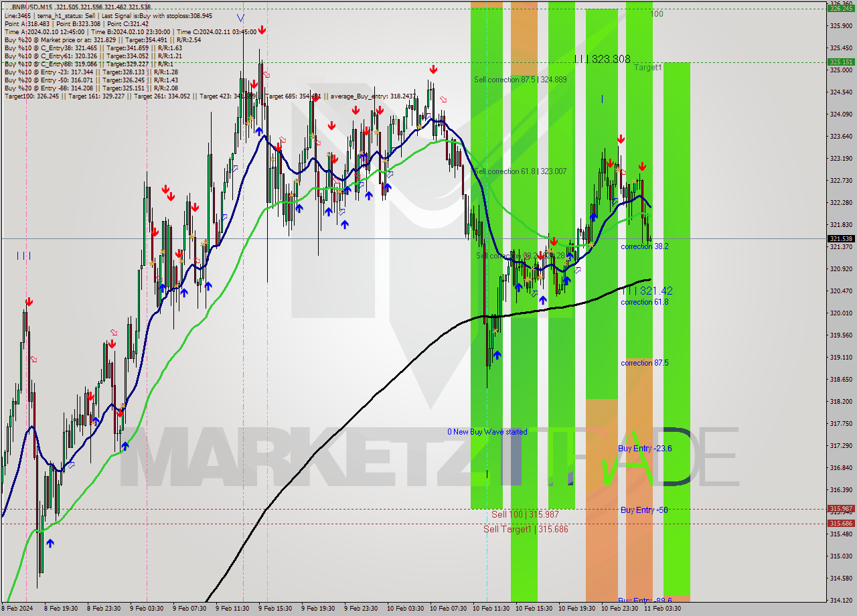Click the green '100' label at top

pos(657,13)
